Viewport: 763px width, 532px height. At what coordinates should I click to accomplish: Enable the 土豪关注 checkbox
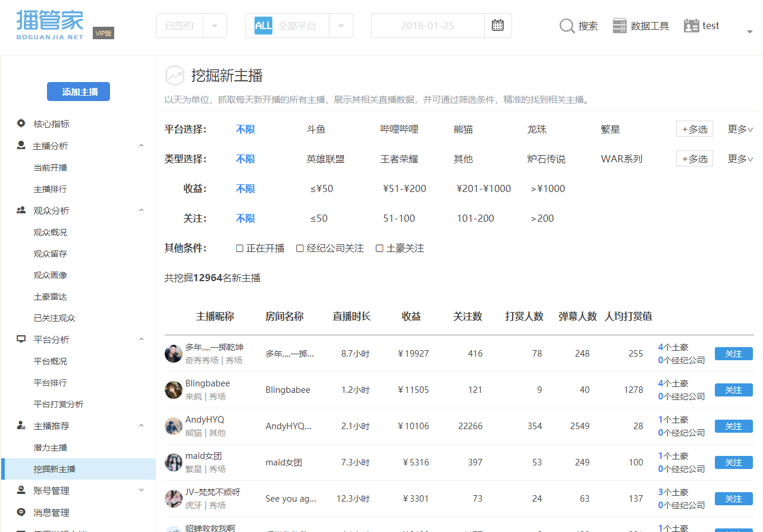[379, 248]
